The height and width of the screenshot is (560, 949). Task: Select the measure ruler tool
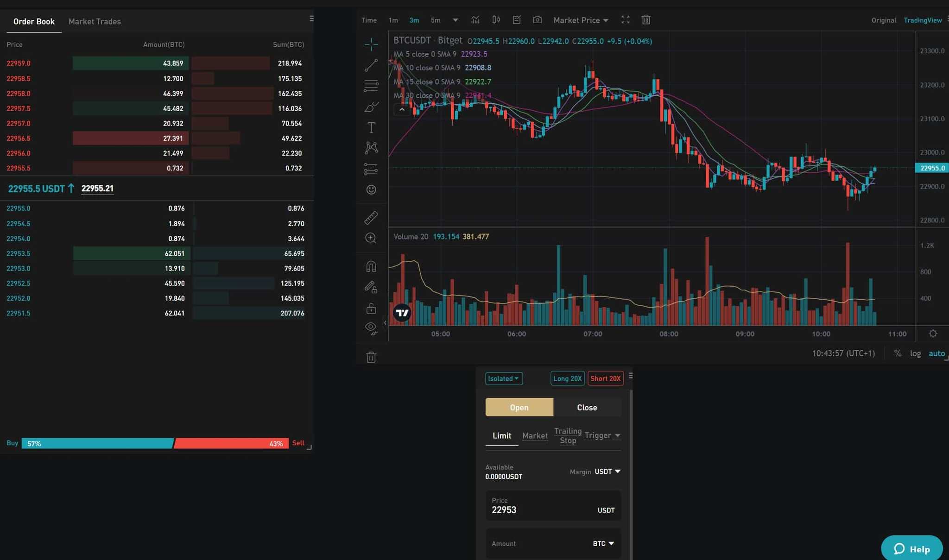tap(371, 218)
